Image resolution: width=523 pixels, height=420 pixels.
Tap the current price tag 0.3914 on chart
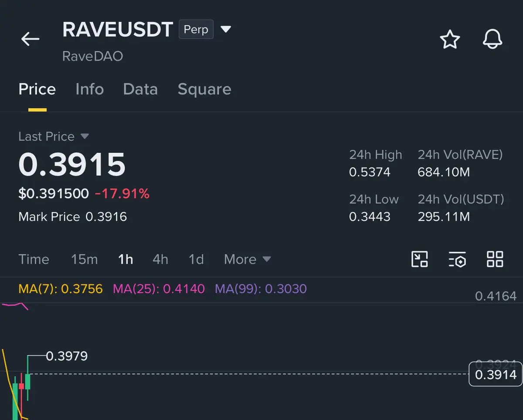(x=496, y=374)
